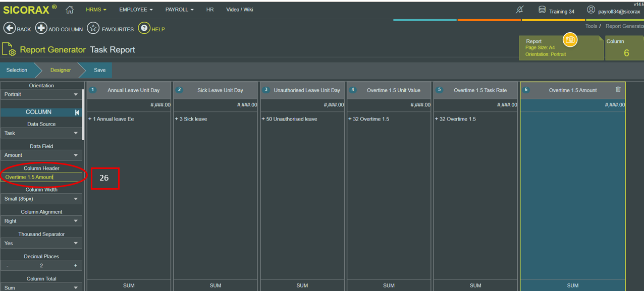The width and height of the screenshot is (644, 291).
Task: Open the HELP question mark icon
Action: [x=144, y=28]
